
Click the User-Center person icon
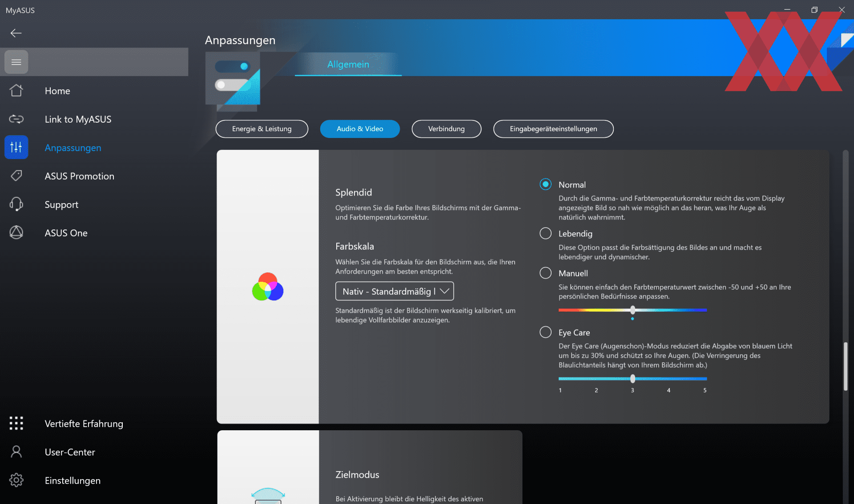[16, 452]
